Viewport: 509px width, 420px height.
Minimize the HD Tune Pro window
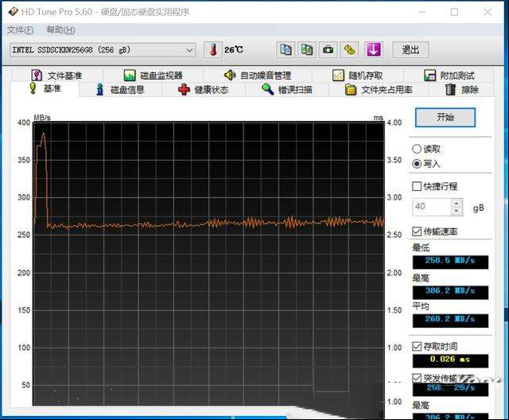tap(422, 12)
